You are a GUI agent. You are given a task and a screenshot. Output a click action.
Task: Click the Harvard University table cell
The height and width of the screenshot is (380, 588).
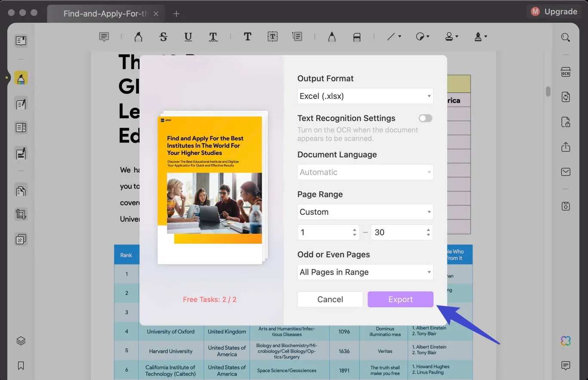point(170,351)
